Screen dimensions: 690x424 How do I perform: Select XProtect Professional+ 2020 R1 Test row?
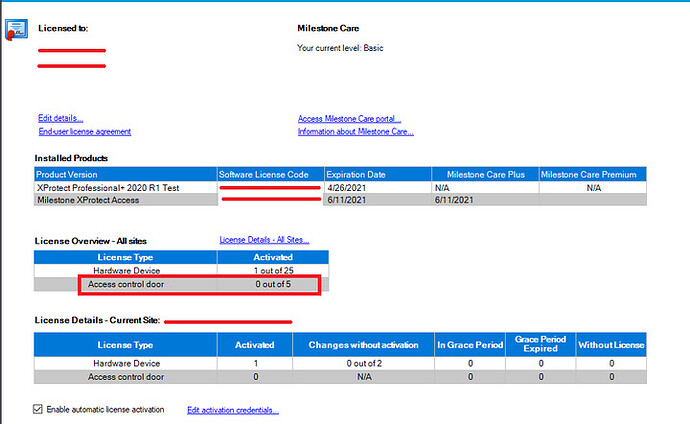click(124, 187)
